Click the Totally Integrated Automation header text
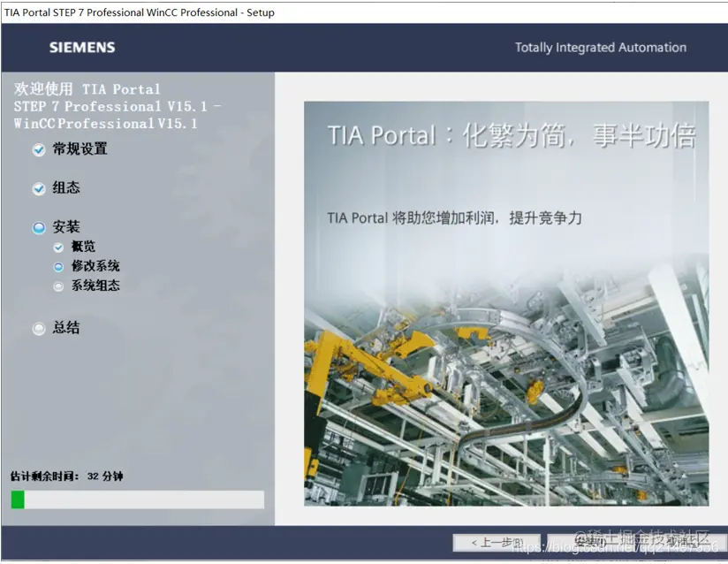The width and height of the screenshot is (728, 564). point(600,48)
